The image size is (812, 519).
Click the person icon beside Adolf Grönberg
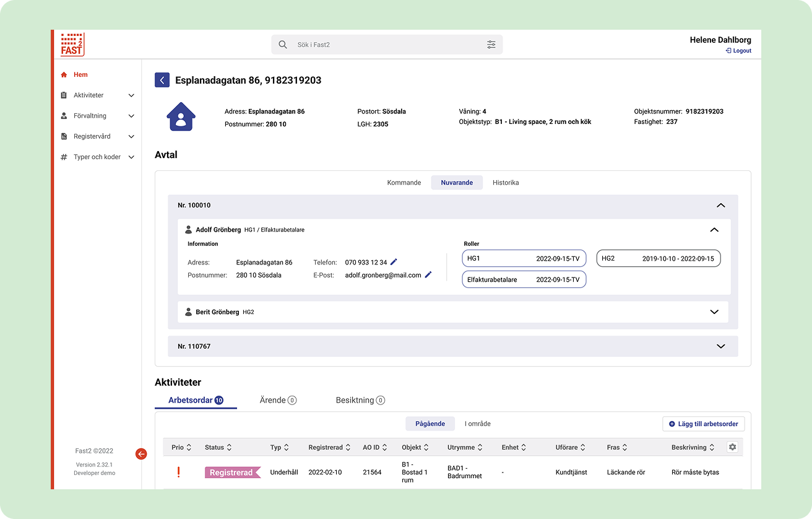coord(189,230)
